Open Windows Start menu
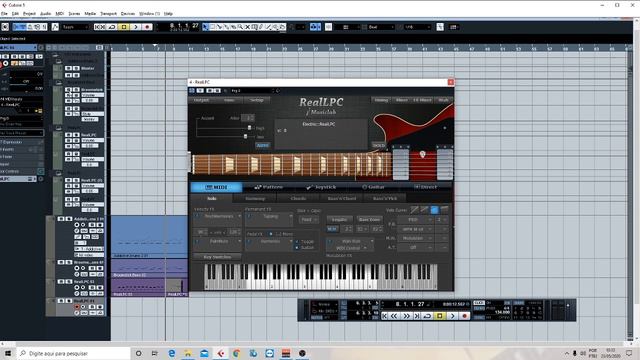The height and width of the screenshot is (360, 640). (x=7, y=353)
